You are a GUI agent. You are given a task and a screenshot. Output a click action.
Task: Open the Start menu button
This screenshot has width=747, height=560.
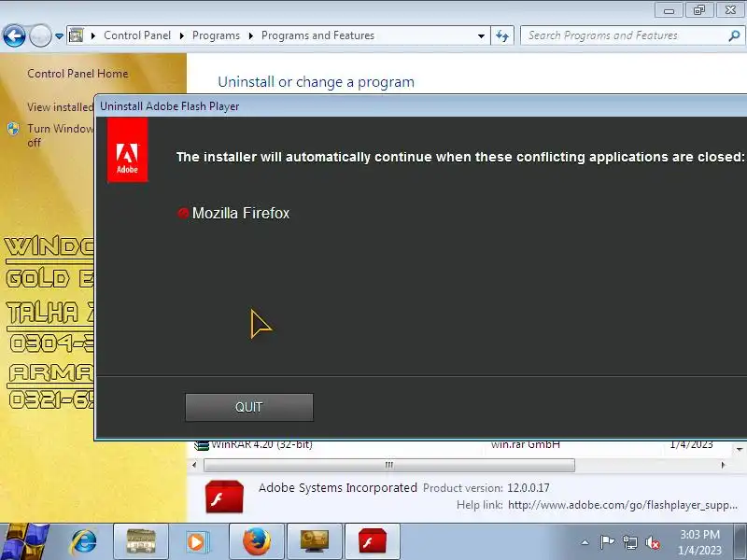[x=24, y=541]
